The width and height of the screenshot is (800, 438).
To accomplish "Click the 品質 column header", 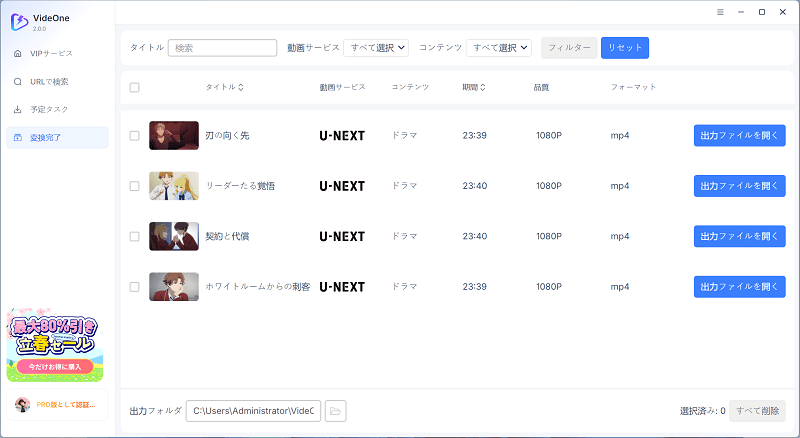I will coord(541,87).
